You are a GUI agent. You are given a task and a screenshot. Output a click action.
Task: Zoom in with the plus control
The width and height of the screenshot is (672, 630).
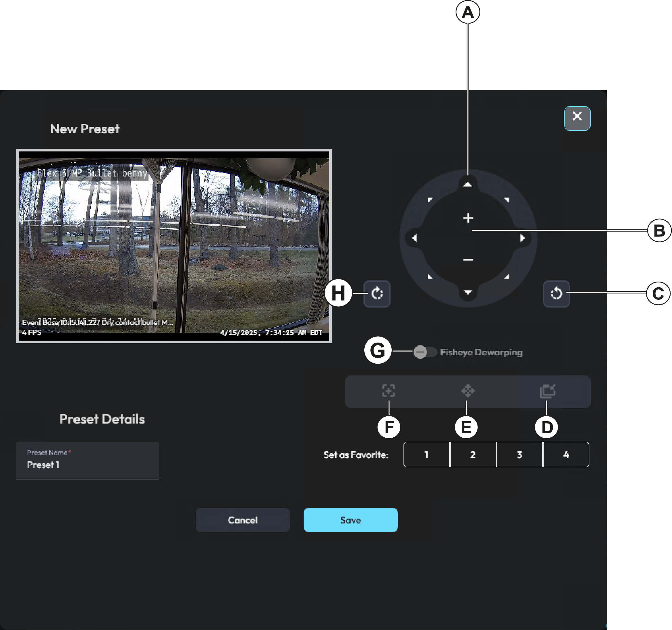[468, 218]
